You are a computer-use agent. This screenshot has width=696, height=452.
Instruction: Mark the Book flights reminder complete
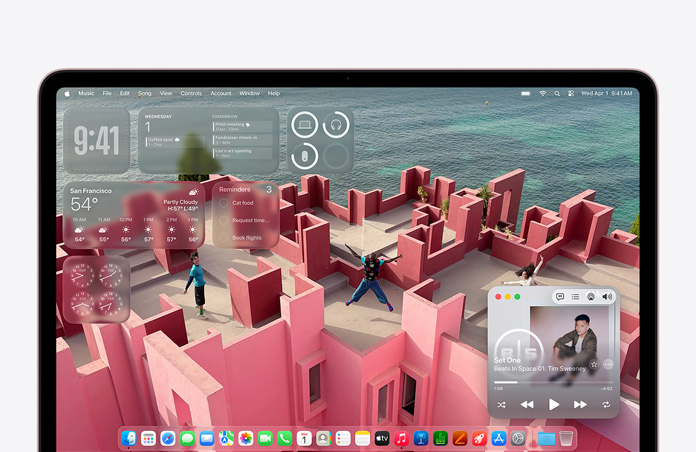223,238
